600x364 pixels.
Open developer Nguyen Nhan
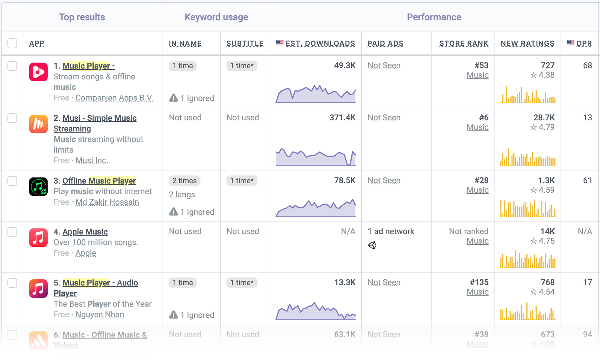click(100, 314)
